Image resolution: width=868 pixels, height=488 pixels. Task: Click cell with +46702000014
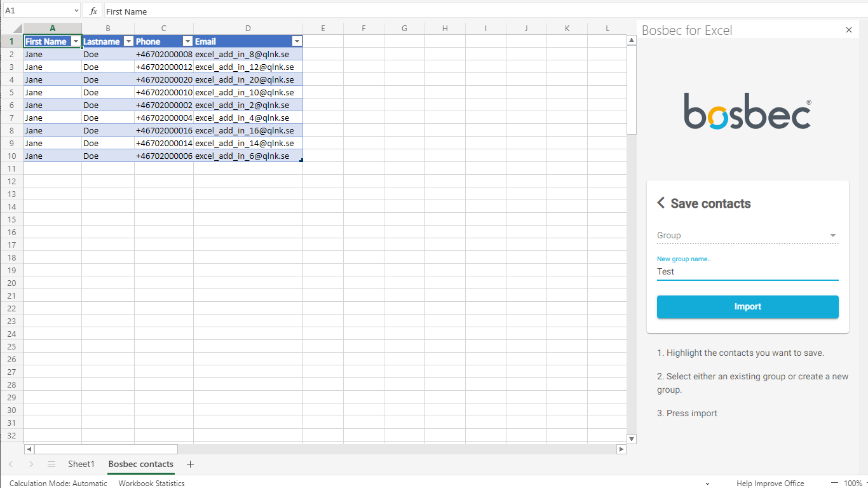pyautogui.click(x=164, y=143)
